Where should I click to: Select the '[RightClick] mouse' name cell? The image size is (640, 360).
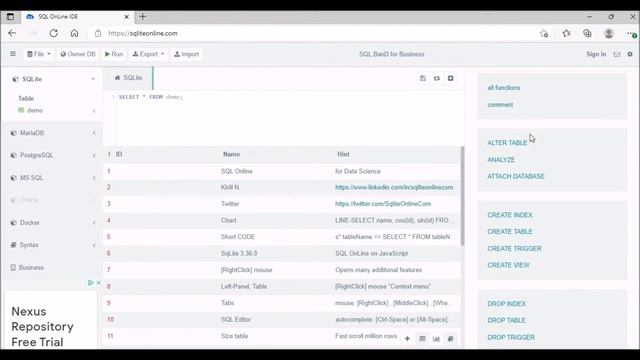click(x=247, y=270)
